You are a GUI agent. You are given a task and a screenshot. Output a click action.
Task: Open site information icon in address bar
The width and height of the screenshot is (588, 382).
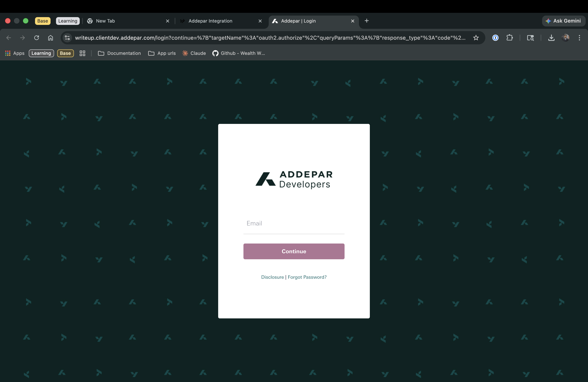point(67,38)
